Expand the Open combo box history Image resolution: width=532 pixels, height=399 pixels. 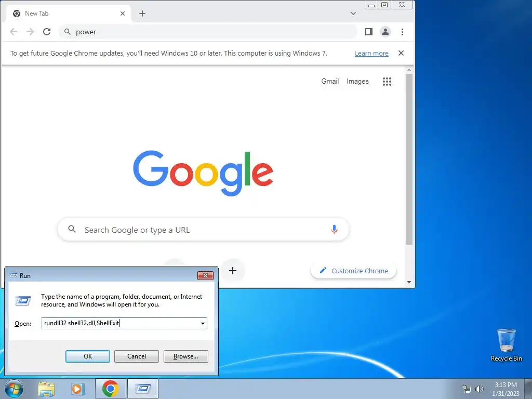(203, 323)
